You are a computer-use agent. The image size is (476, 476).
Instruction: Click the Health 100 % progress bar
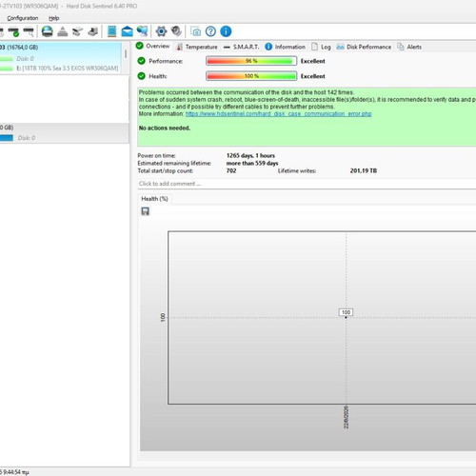click(x=251, y=76)
